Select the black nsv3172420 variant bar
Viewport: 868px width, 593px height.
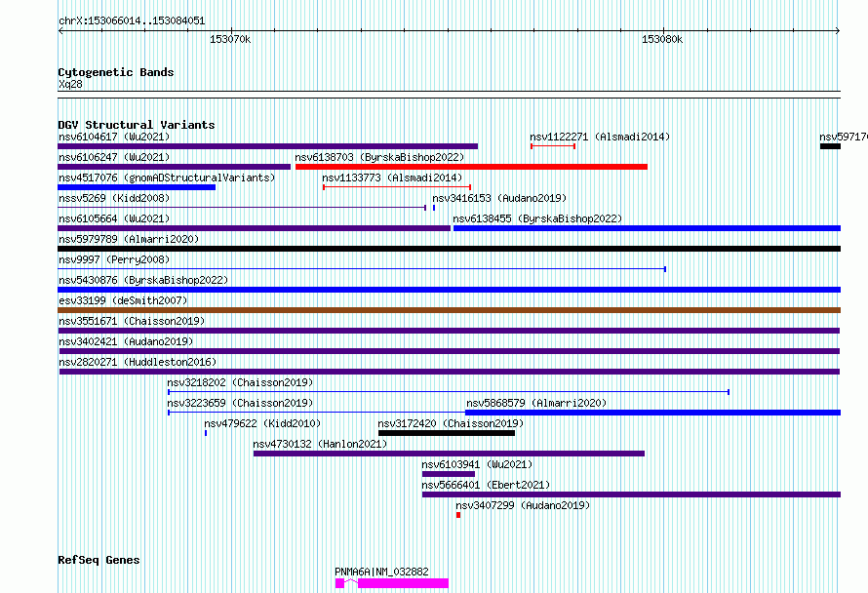pos(447,433)
